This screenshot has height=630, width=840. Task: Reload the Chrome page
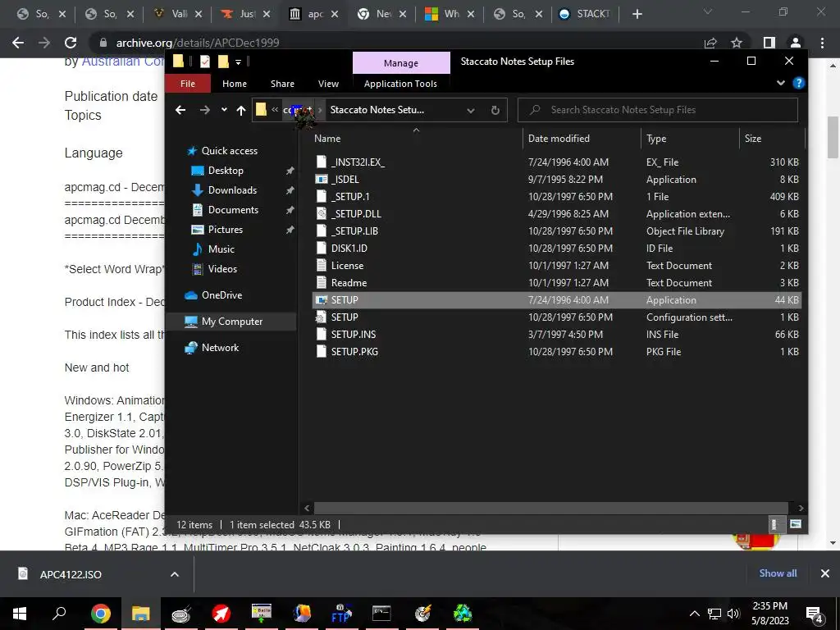[x=71, y=43]
